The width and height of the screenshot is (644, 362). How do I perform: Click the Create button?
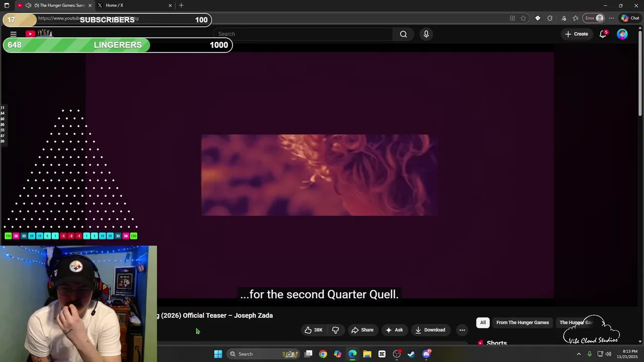(576, 34)
